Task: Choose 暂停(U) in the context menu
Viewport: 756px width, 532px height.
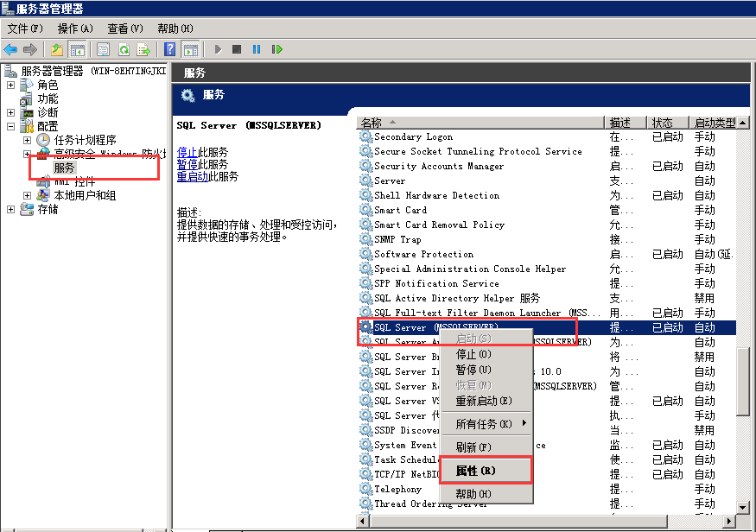Action: pos(486,370)
